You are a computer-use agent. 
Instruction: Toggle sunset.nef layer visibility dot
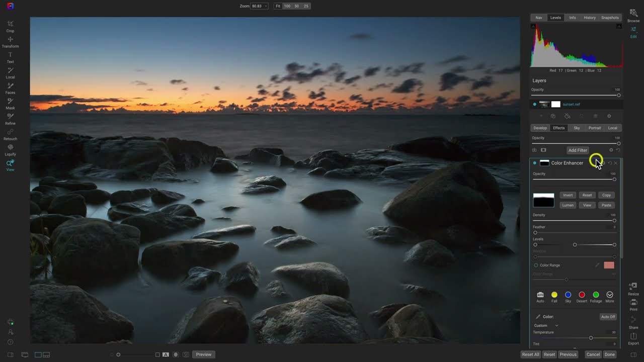[534, 104]
